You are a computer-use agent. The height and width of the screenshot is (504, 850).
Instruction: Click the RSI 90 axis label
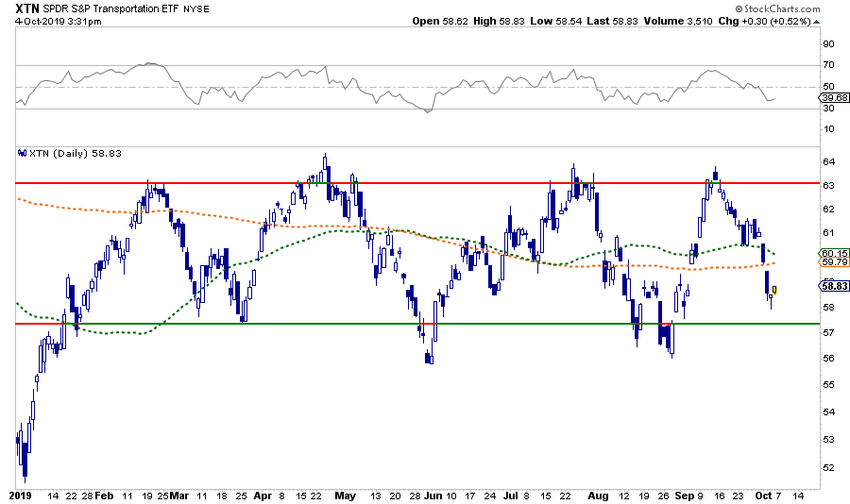pyautogui.click(x=828, y=44)
